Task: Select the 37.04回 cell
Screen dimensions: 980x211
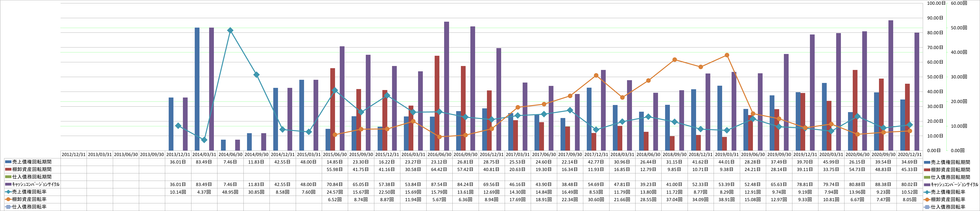Action: [674, 199]
